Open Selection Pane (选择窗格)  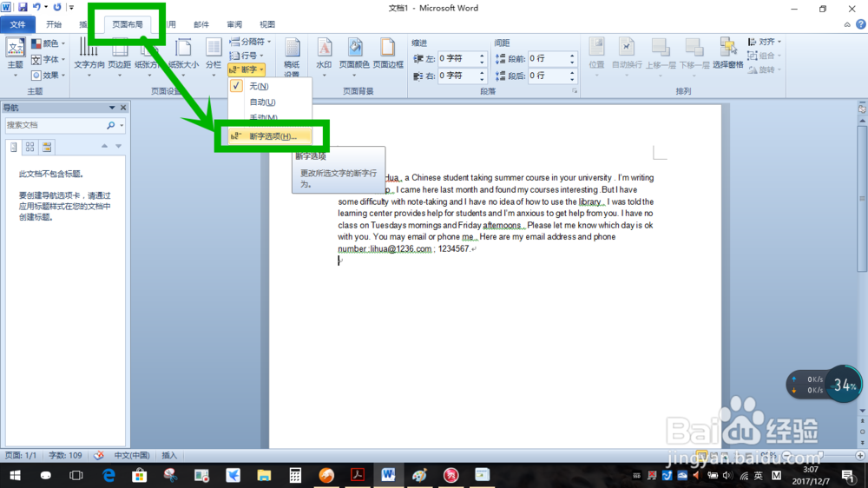pyautogui.click(x=728, y=54)
